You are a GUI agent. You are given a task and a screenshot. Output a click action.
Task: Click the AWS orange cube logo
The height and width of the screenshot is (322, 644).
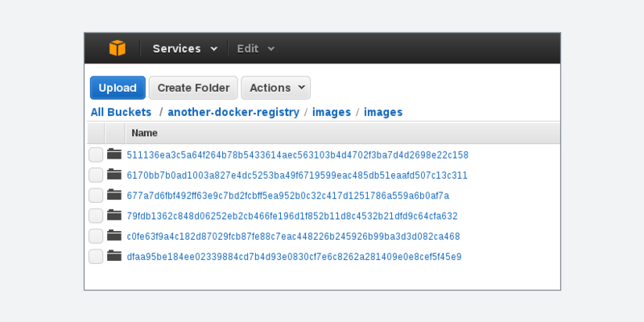point(118,48)
